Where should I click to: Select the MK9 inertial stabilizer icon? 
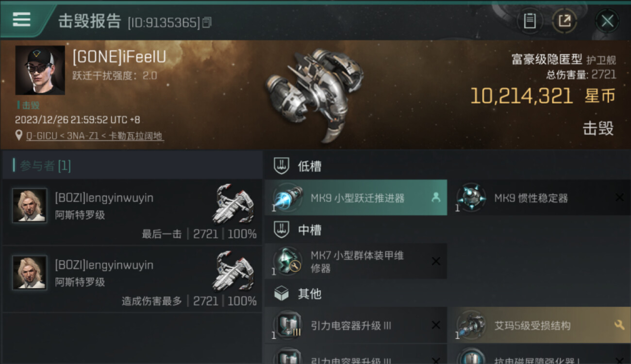[471, 198]
